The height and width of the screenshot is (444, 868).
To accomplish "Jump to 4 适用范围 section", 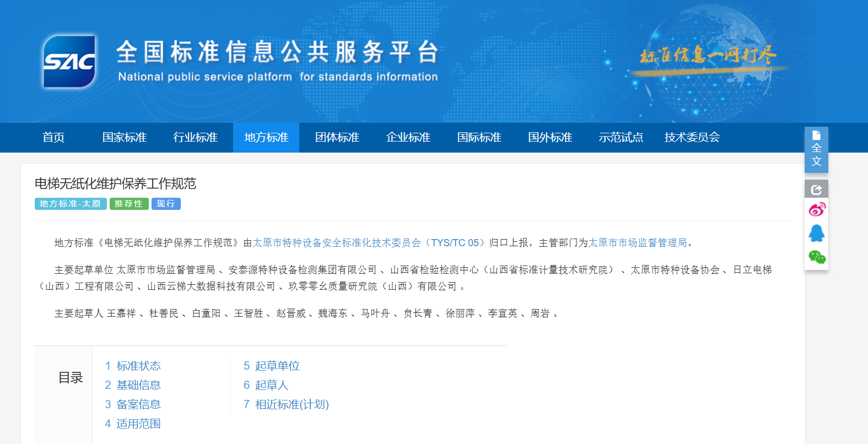I will [133, 424].
